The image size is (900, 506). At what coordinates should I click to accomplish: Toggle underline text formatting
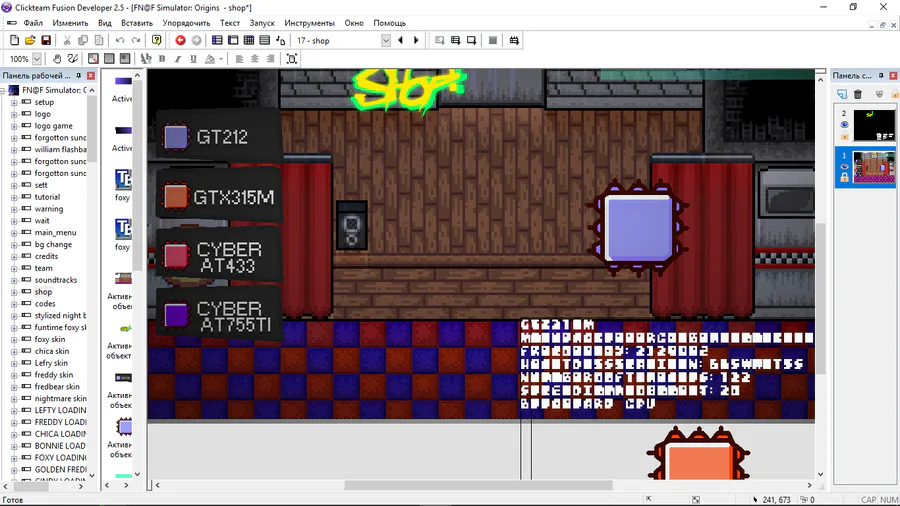coord(193,59)
